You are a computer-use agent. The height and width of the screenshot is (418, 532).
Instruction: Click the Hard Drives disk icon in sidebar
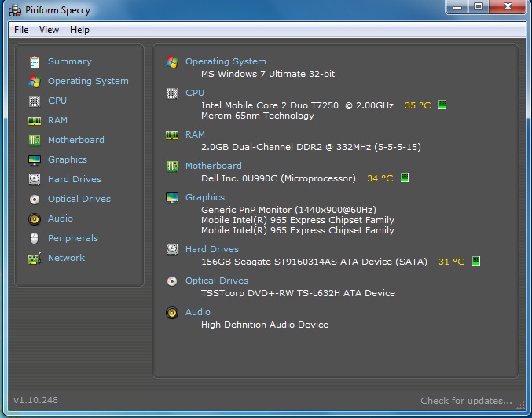pos(34,179)
